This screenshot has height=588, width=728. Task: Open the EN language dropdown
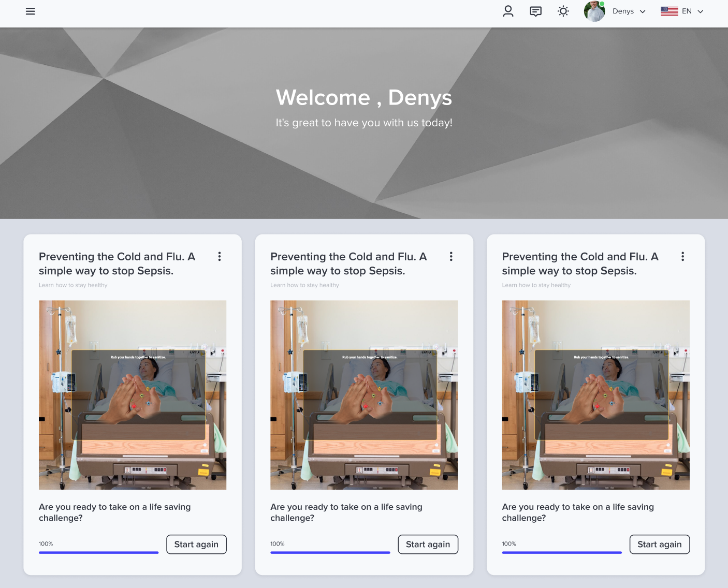click(x=692, y=11)
